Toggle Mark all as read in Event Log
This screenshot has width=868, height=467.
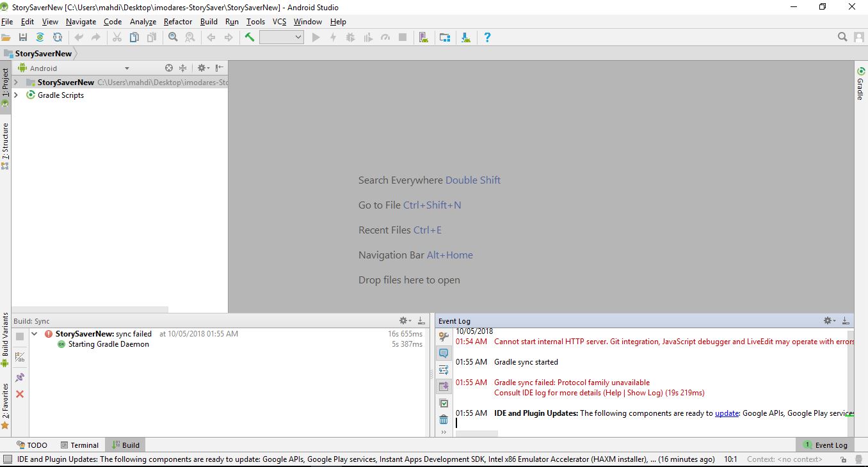point(444,403)
